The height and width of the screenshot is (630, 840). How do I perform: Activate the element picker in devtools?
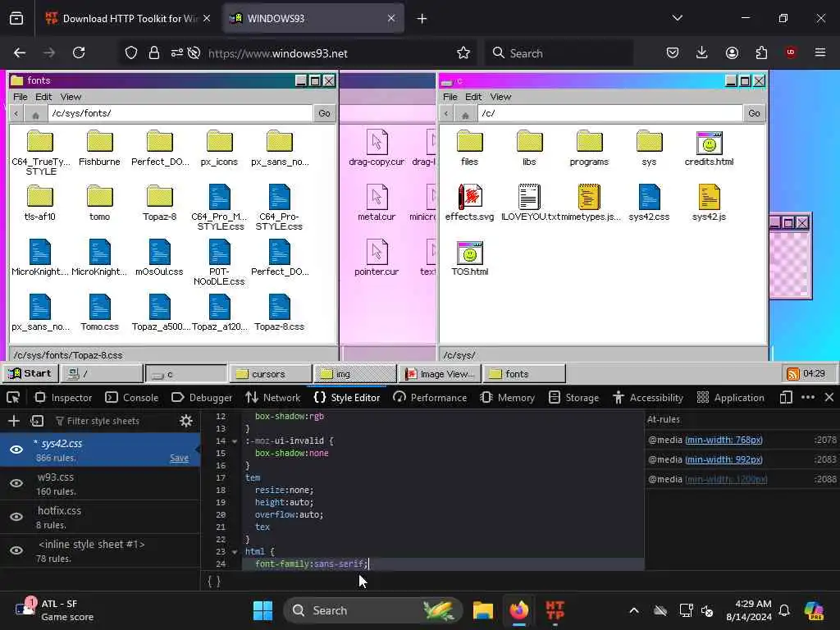point(13,398)
